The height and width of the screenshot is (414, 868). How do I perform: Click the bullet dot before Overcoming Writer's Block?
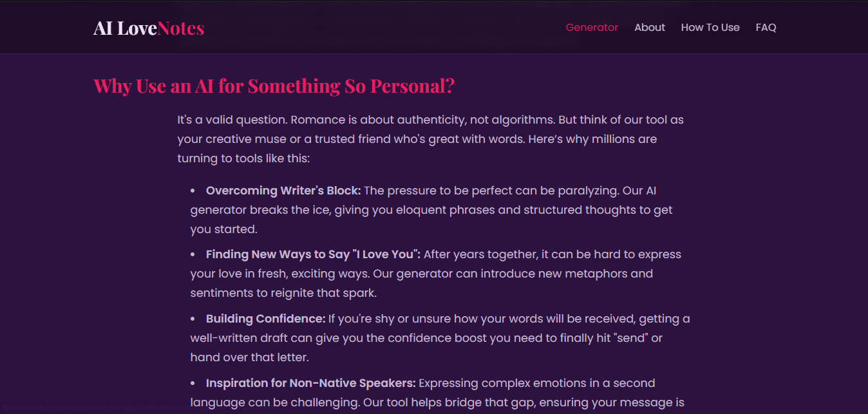[193, 191]
